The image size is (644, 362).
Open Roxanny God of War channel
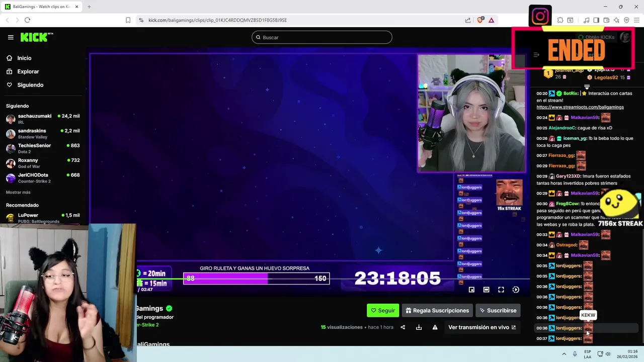pyautogui.click(x=42, y=163)
